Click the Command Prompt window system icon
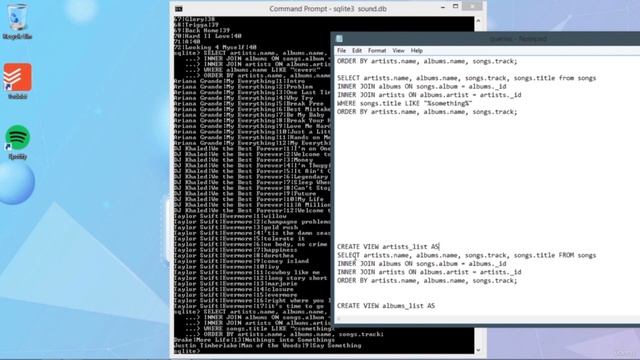640x360 pixels. point(179,9)
